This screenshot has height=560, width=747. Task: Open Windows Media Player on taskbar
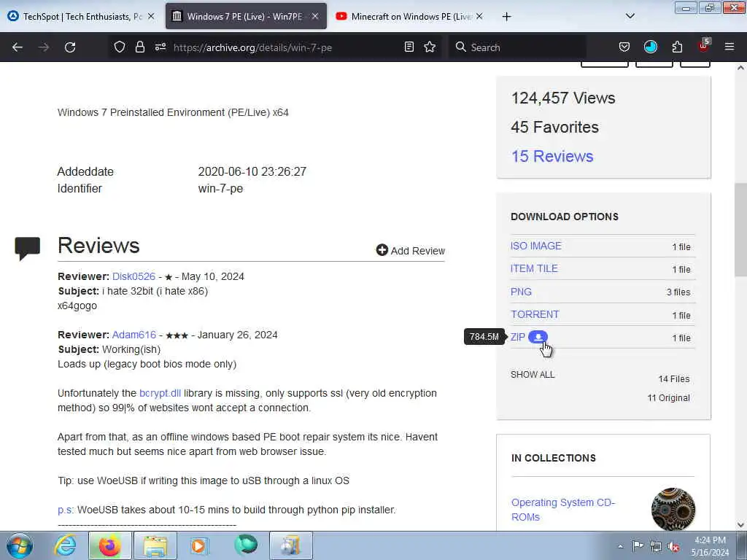click(199, 545)
